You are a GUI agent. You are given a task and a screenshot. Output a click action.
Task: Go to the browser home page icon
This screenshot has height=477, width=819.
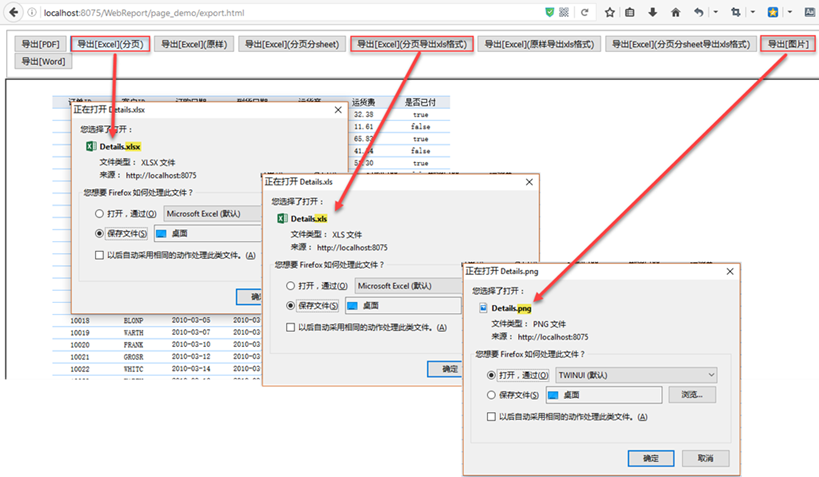pos(675,13)
